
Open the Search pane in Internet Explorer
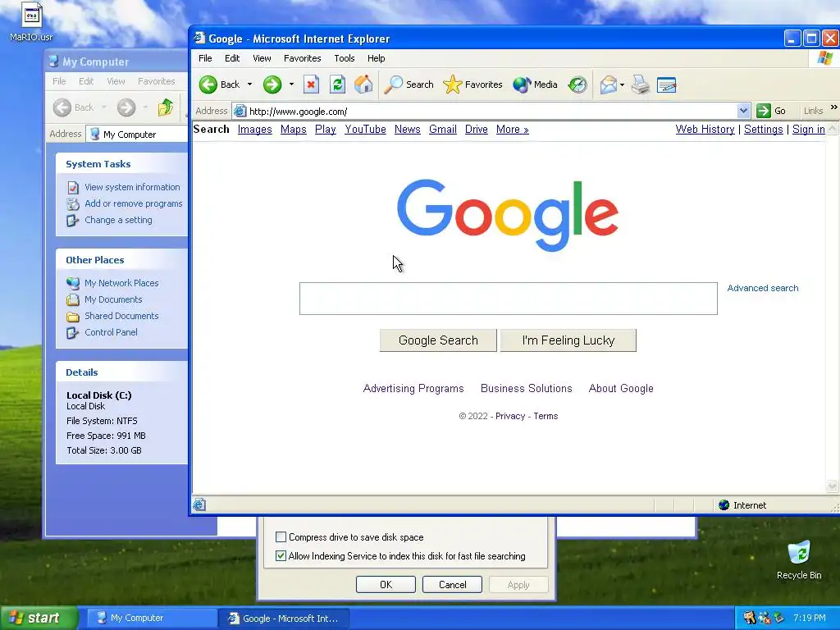tap(409, 84)
